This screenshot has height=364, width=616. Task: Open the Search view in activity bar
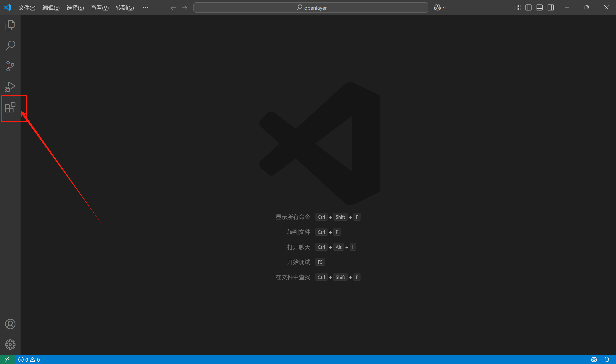[x=10, y=46]
